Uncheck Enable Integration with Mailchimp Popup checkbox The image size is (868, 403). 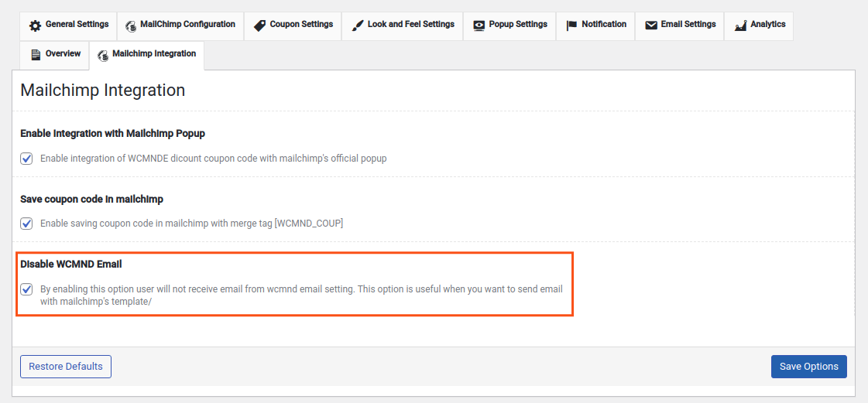point(26,159)
